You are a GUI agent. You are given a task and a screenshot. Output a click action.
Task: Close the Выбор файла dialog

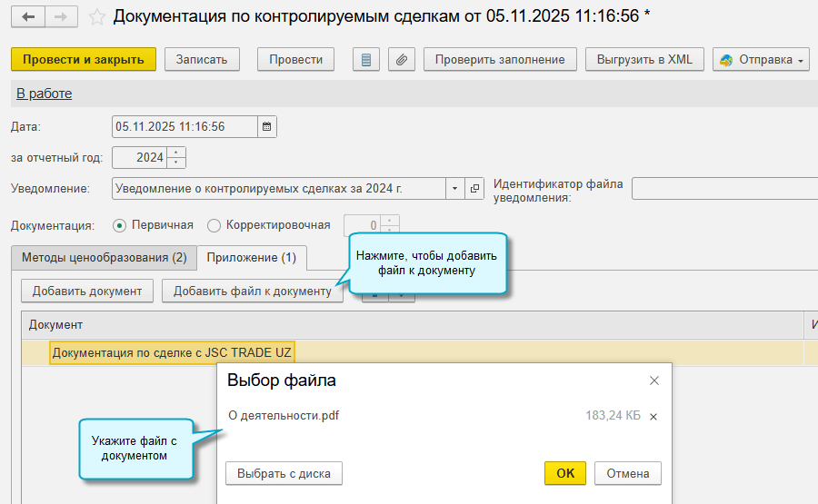pos(653,380)
